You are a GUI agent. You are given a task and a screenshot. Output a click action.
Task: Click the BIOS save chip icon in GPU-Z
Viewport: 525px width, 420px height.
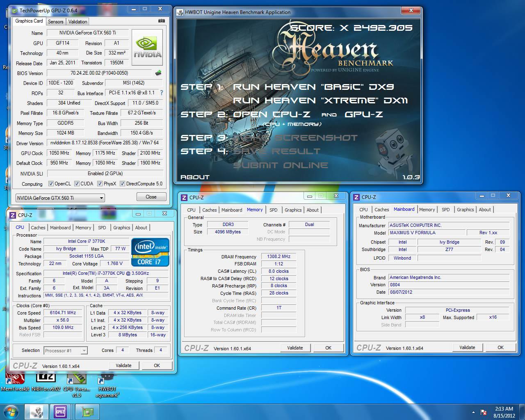[158, 73]
